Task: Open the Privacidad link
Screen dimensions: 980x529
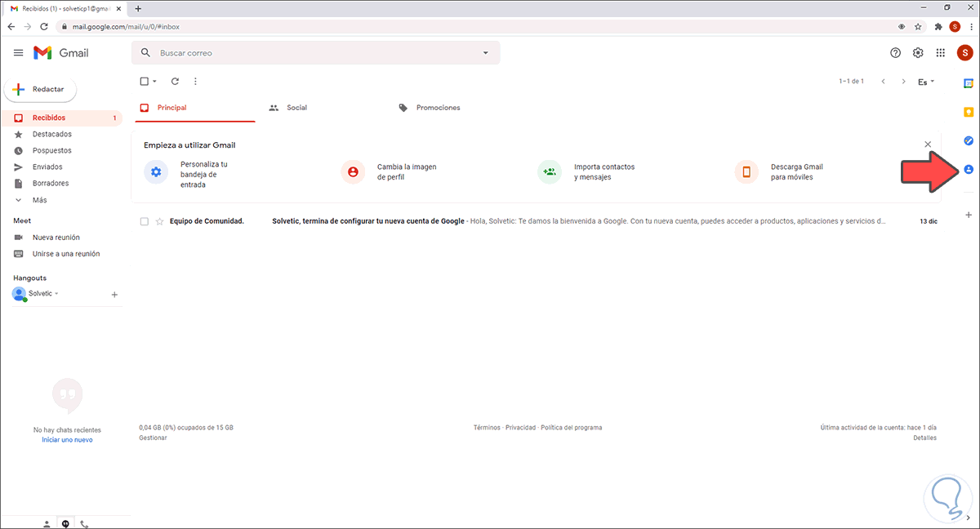Action: (521, 428)
